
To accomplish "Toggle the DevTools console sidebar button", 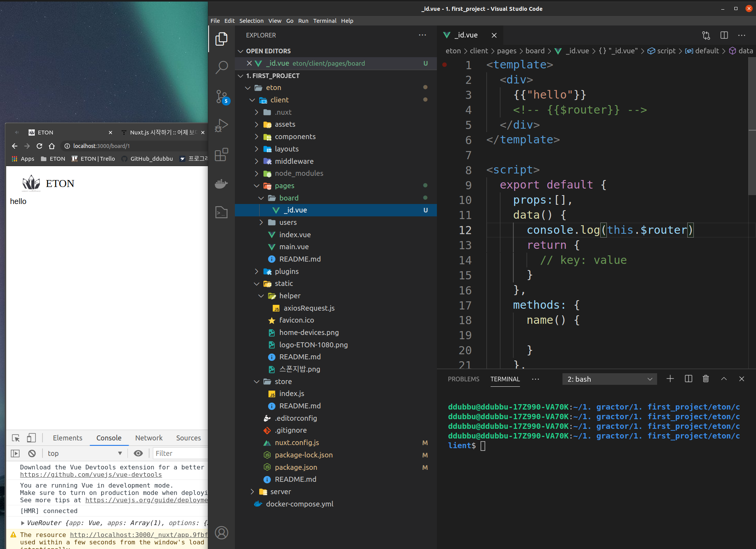I will [15, 453].
